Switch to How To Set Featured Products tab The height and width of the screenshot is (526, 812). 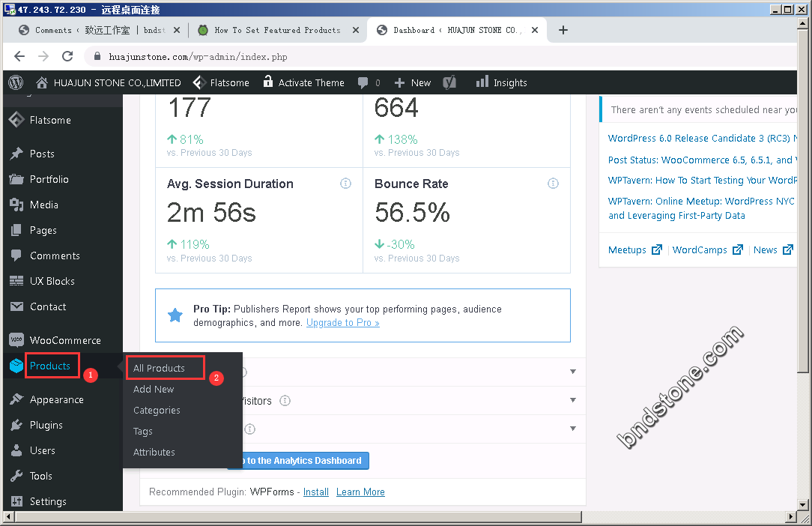(x=278, y=30)
